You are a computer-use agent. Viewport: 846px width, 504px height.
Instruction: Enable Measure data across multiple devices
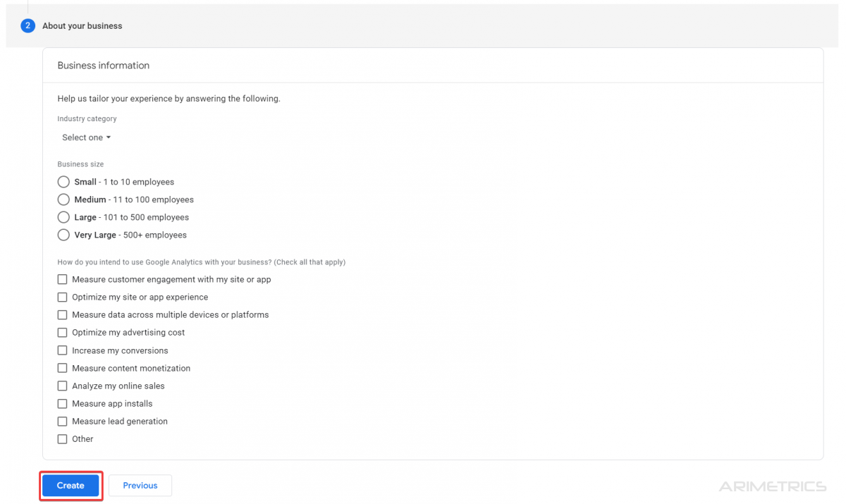[63, 315]
